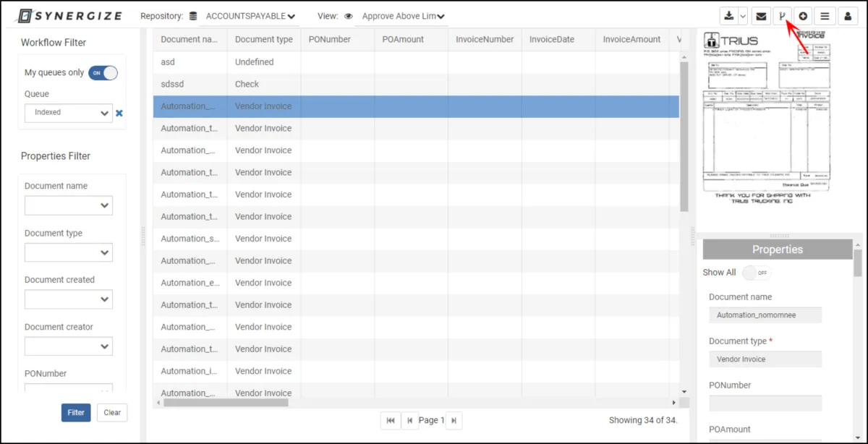This screenshot has width=868, height=444.
Task: Click the plus add-document icon
Action: [803, 16]
